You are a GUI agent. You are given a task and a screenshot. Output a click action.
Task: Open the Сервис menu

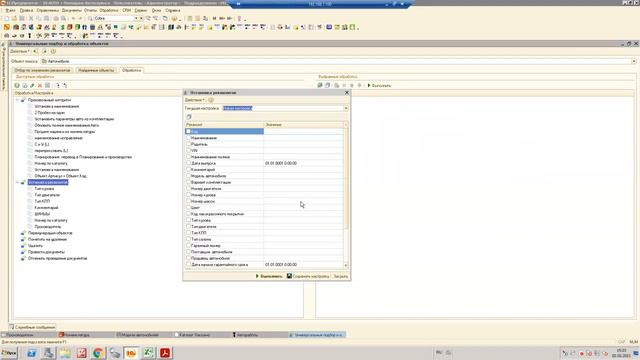(140, 10)
